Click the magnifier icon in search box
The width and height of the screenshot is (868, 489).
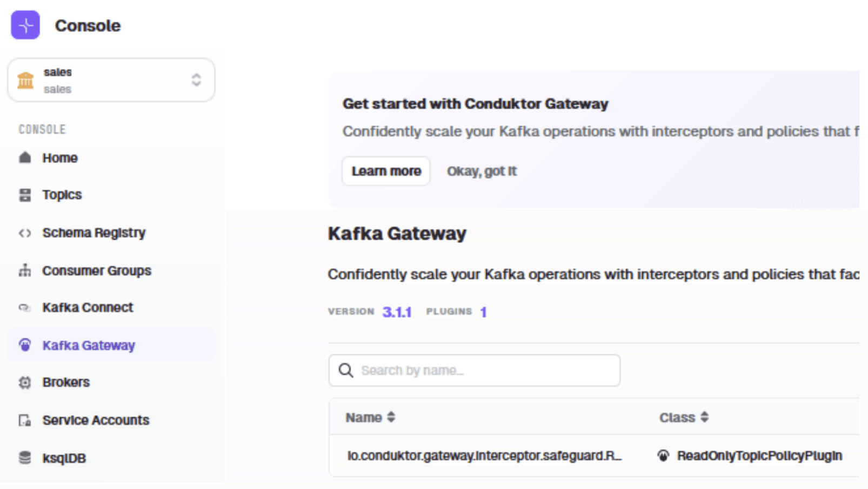click(x=346, y=371)
